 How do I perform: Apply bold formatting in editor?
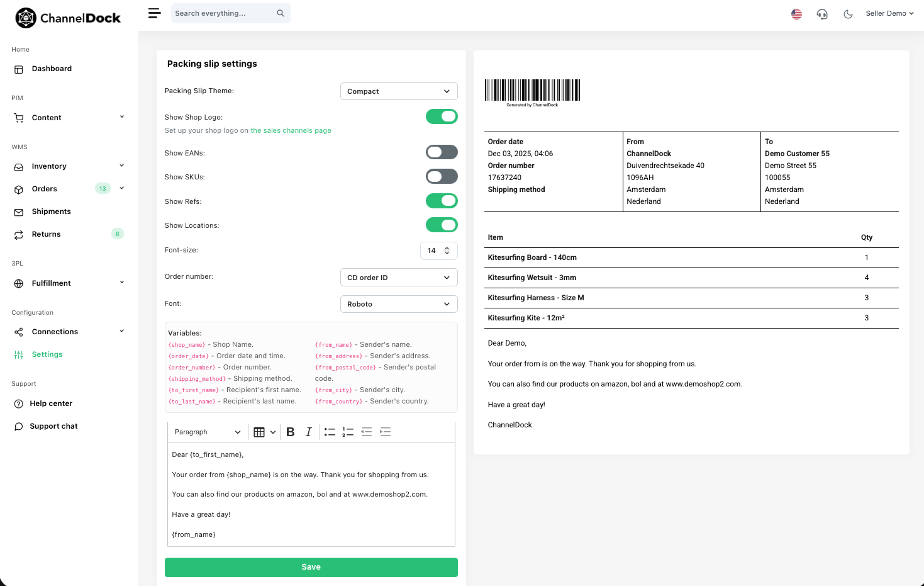click(290, 432)
